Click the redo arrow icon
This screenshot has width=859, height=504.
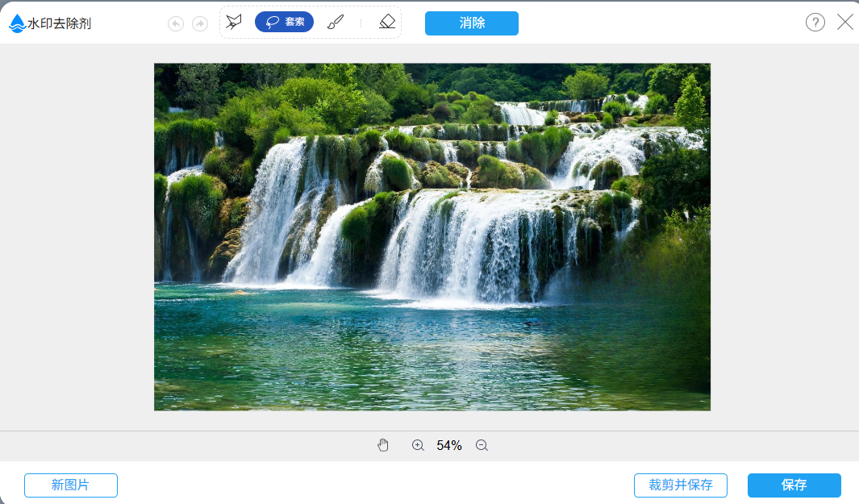point(200,23)
